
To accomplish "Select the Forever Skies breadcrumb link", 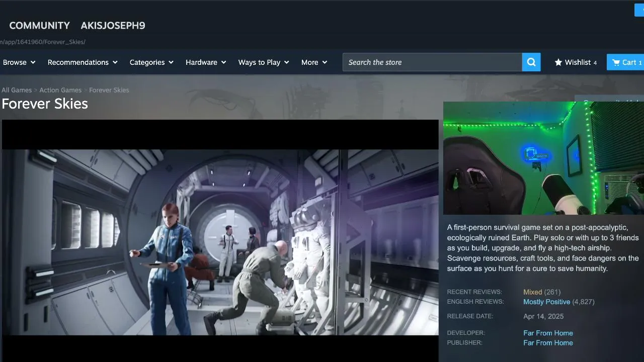I will pyautogui.click(x=109, y=90).
